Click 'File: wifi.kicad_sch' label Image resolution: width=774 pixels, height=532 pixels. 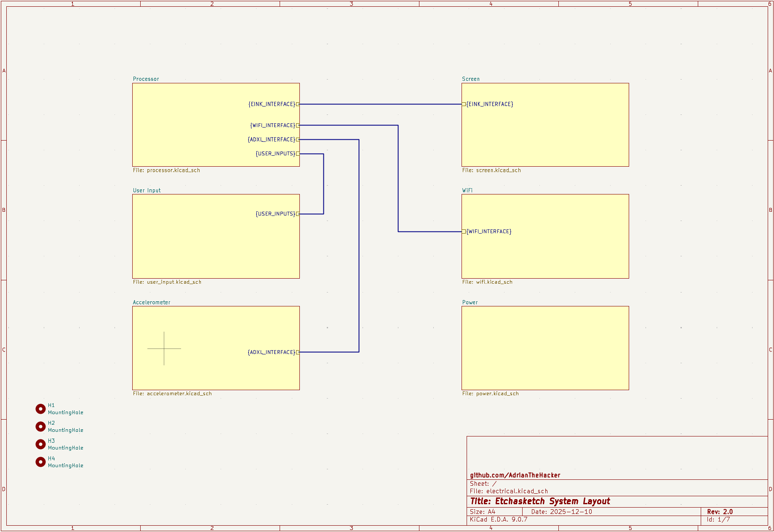click(x=487, y=282)
